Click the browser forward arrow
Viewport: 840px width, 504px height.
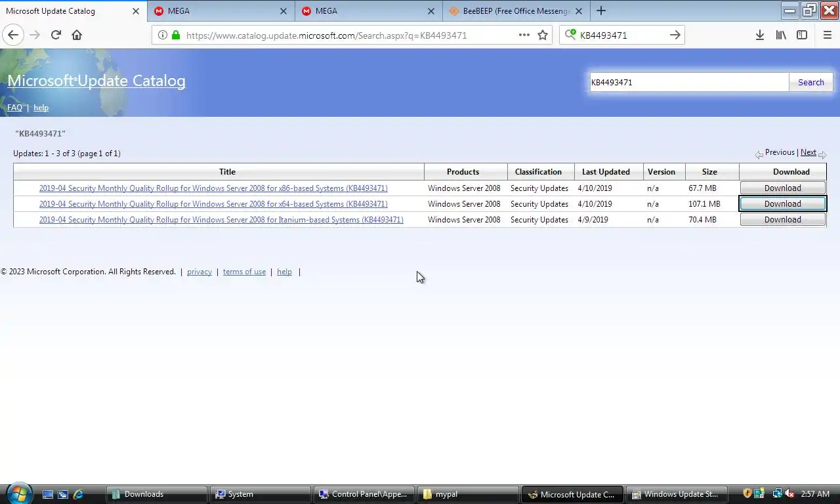[x=35, y=35]
